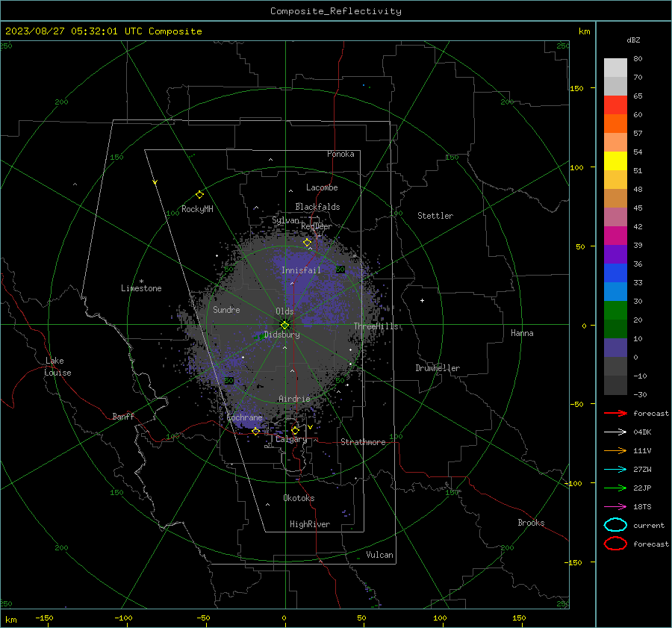Click the Hanna town label
Screen dimensions: 672x628
tap(522, 333)
